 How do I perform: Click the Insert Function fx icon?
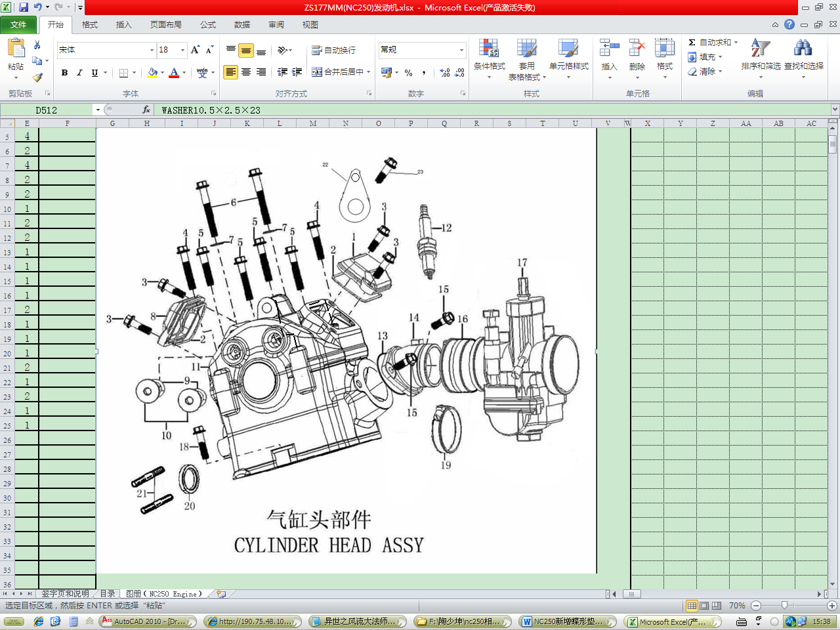pyautogui.click(x=146, y=110)
